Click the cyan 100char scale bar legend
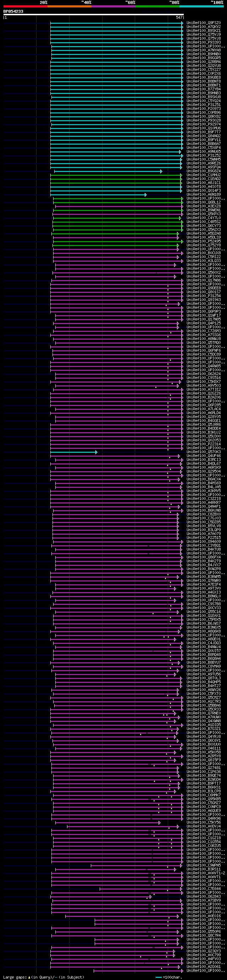 point(159,977)
